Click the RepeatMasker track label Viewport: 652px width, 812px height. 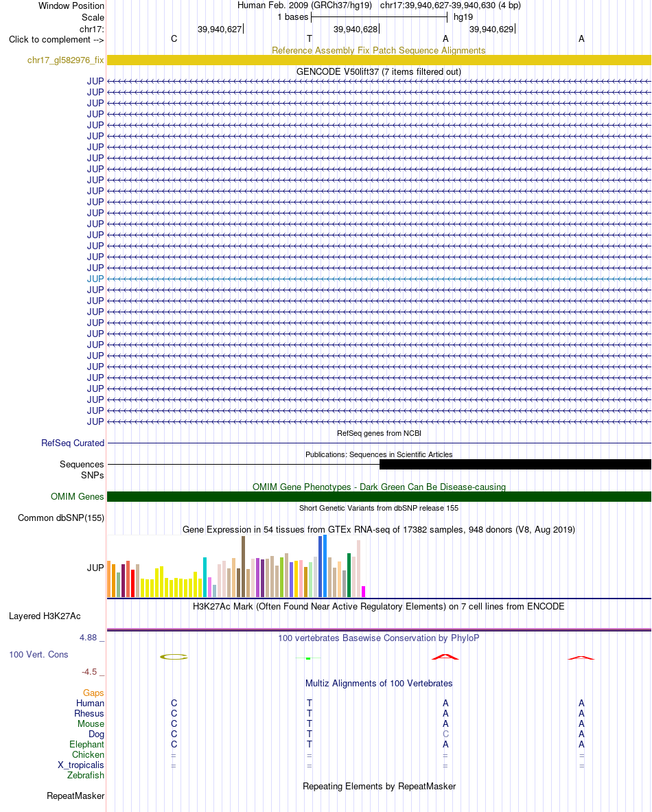tap(75, 796)
